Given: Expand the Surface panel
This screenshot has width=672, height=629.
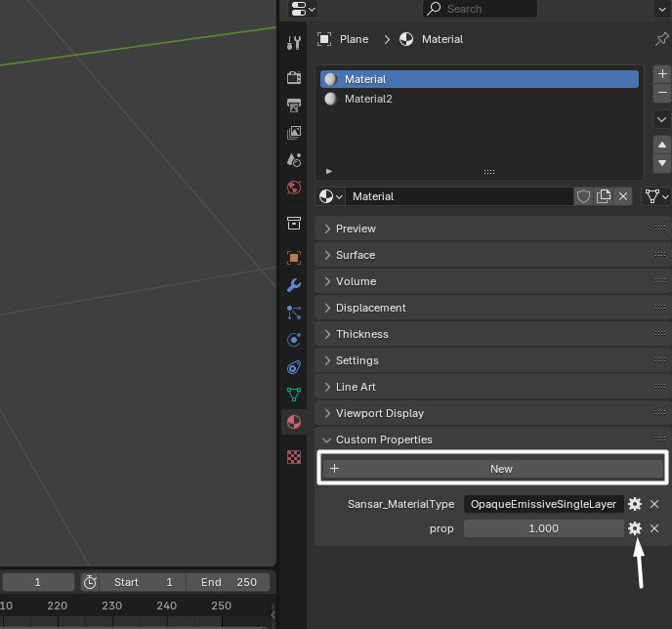Looking at the screenshot, I should [356, 255].
